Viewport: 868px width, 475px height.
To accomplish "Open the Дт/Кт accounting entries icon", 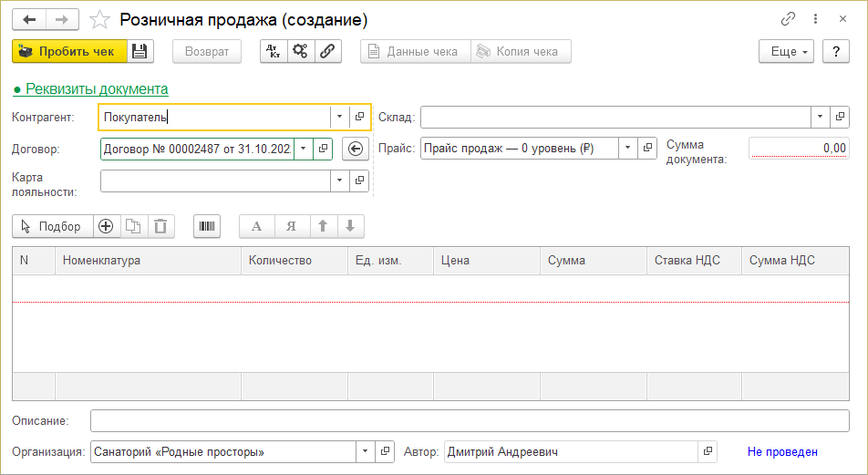I will point(274,52).
